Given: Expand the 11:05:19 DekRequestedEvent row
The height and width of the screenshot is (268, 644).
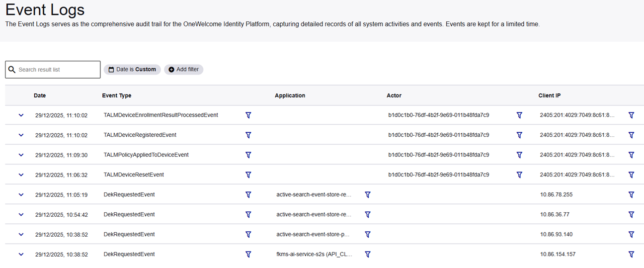Looking at the screenshot, I should [x=21, y=194].
